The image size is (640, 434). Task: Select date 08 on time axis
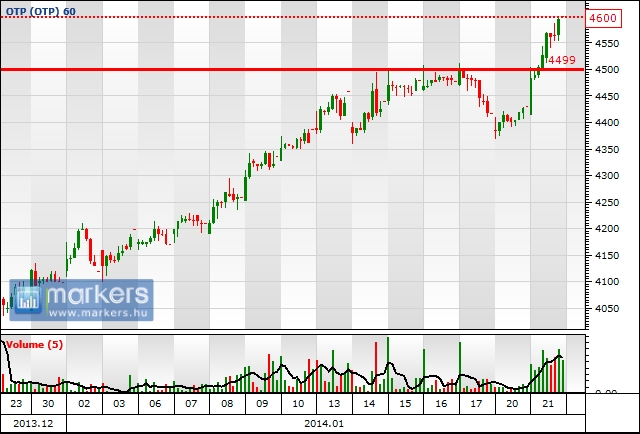227,404
